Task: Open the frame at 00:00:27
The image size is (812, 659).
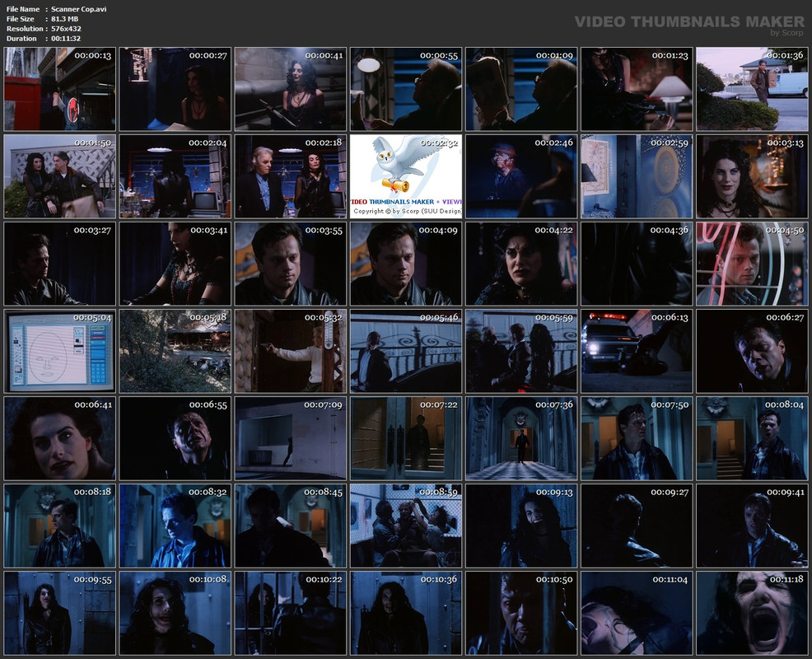Action: [175, 89]
